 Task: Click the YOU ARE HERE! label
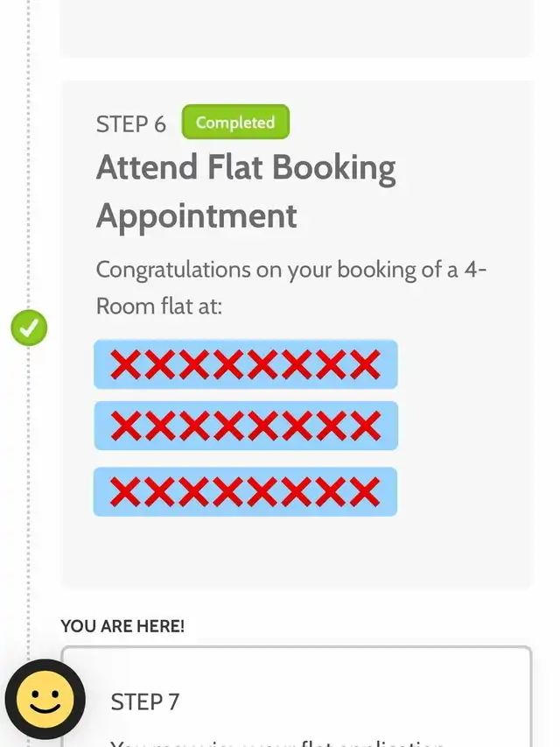(122, 626)
